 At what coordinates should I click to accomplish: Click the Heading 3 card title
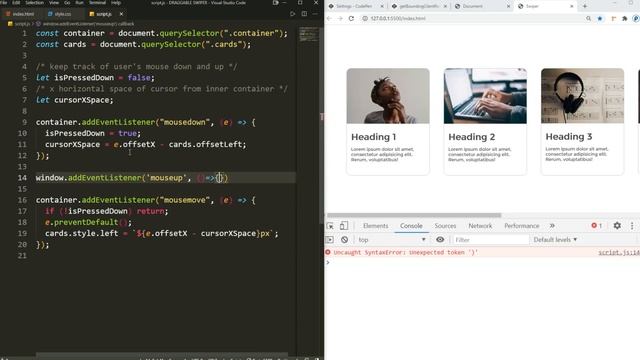coord(569,137)
